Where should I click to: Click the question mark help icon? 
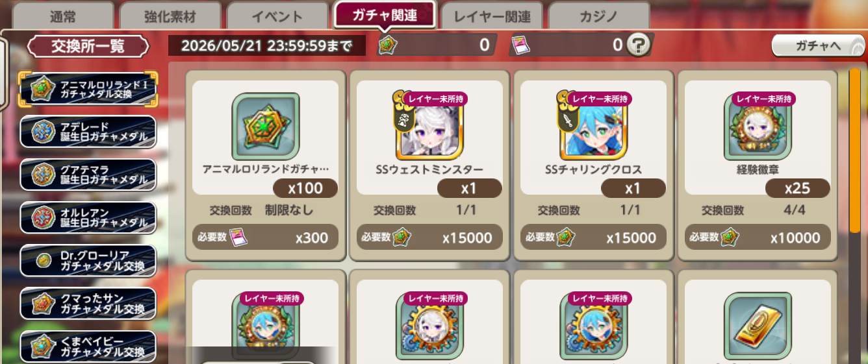tap(639, 45)
